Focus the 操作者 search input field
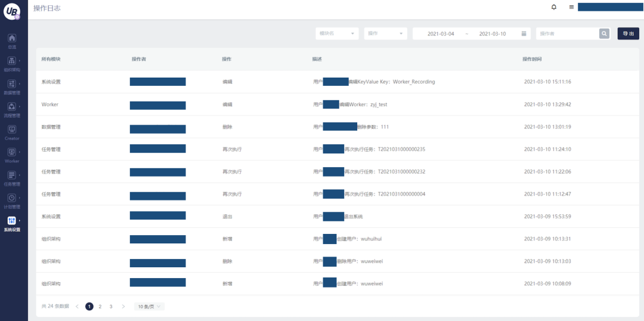 [x=568, y=33]
